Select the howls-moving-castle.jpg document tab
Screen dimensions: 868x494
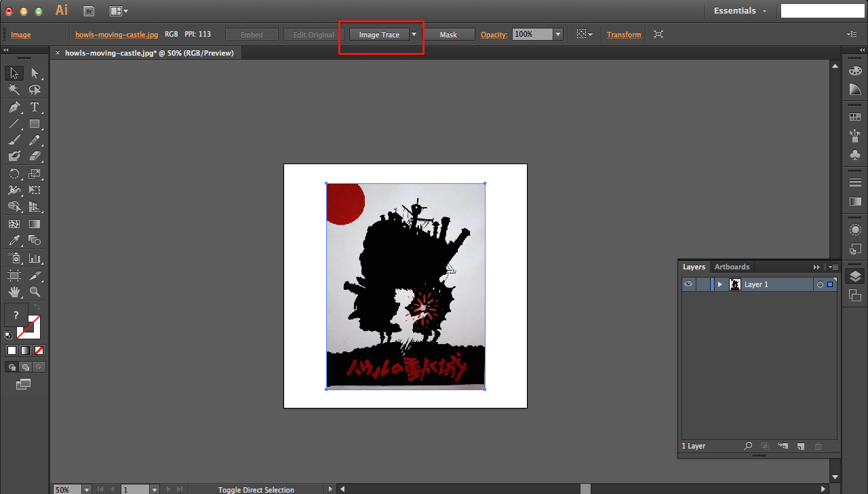[x=149, y=53]
